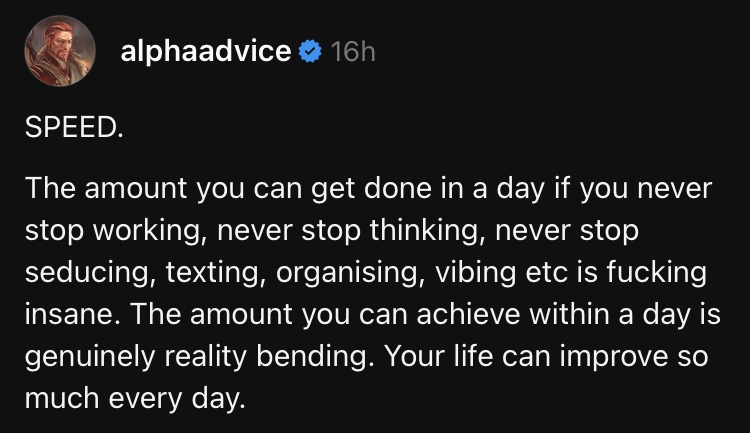Click the word 'seducing' in post
750x433 pixels.
pyautogui.click(x=80, y=273)
